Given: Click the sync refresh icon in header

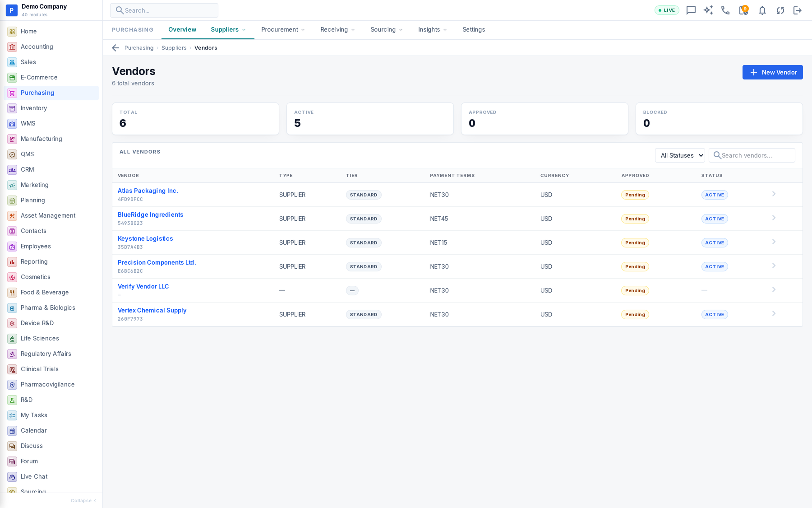Looking at the screenshot, I should (x=780, y=10).
